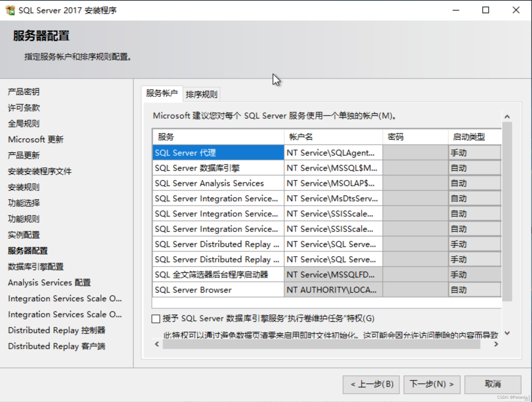Screen dimensions: 532x402
Task: Open startup type dropdown for SQL Server 代理
Action: pyautogui.click(x=475, y=153)
